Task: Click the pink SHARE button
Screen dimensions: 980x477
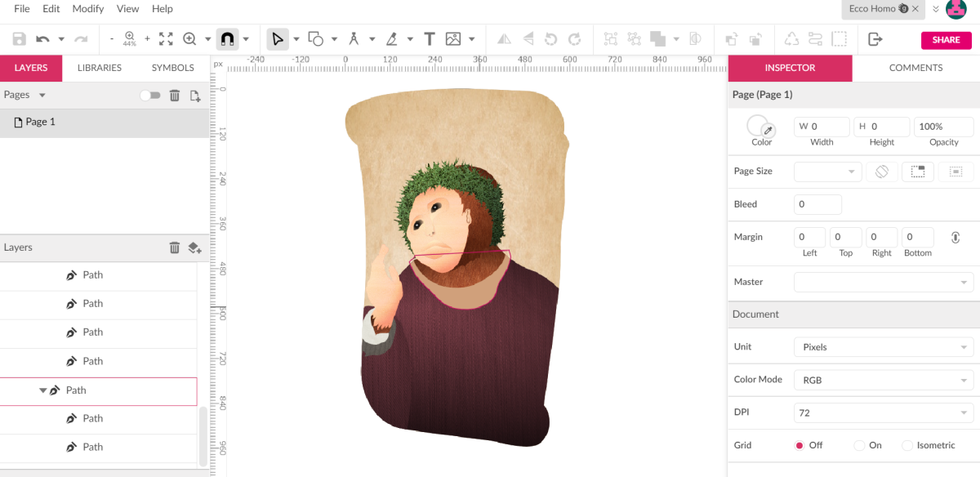Action: 947,40
